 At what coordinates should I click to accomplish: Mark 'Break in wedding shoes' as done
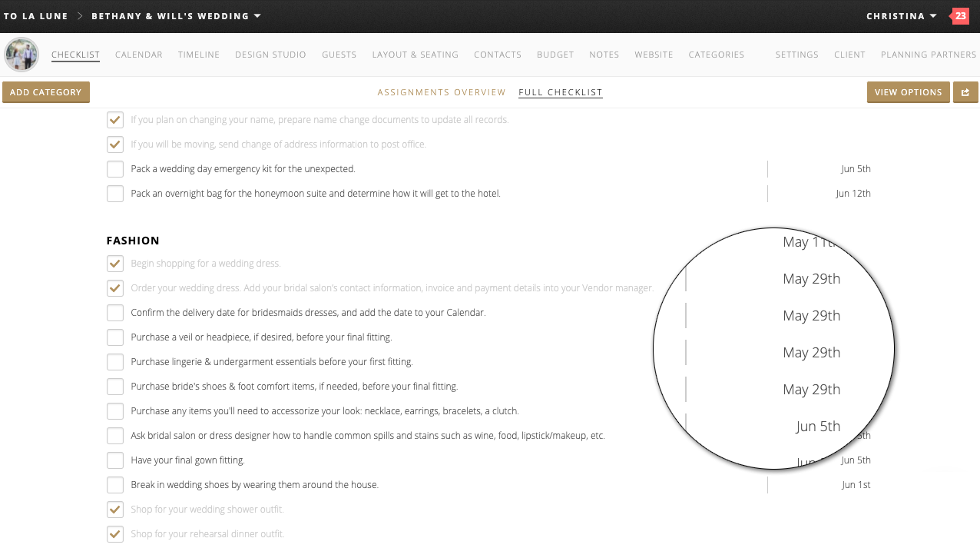point(115,485)
